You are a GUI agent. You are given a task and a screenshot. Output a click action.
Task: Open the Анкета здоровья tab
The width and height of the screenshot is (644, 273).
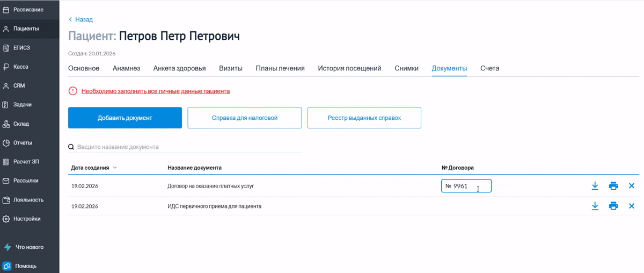179,68
